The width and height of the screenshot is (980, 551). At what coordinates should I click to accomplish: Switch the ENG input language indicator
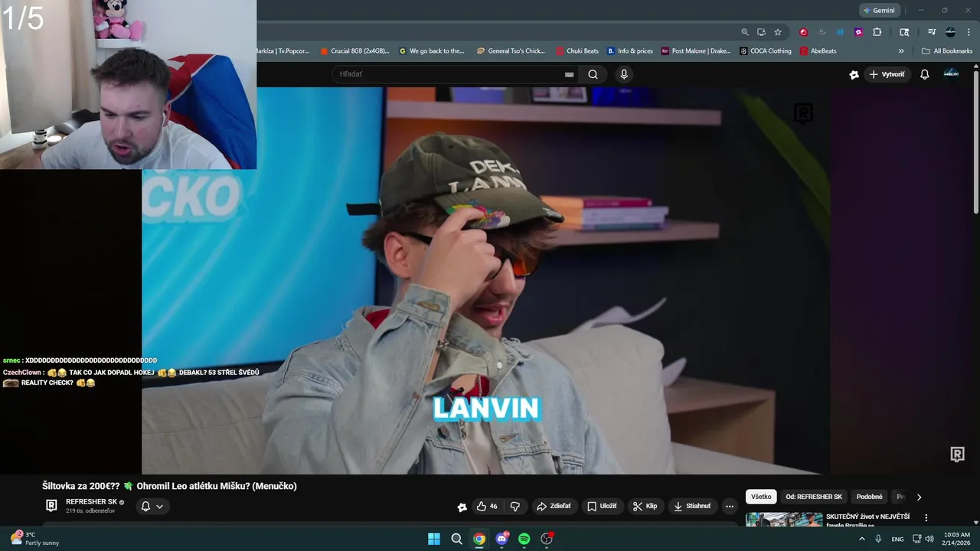click(897, 539)
